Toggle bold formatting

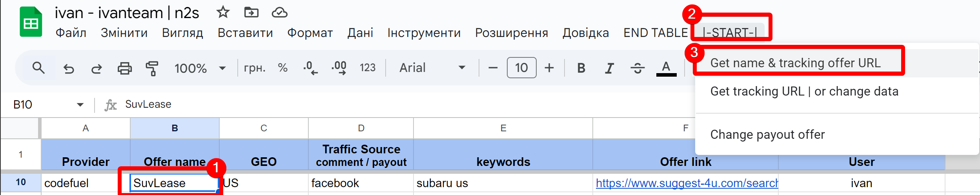(581, 68)
